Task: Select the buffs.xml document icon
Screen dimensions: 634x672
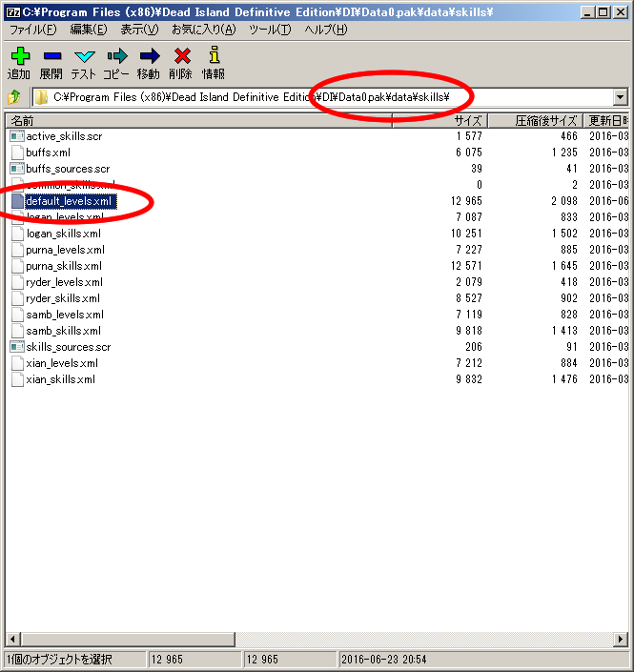Action: pos(17,153)
